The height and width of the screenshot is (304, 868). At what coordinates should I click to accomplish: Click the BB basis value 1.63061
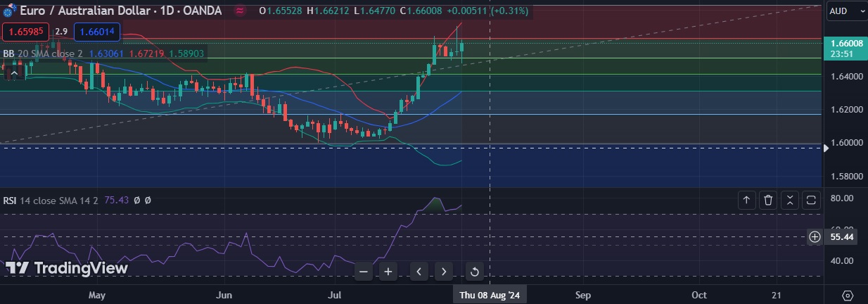coord(106,53)
